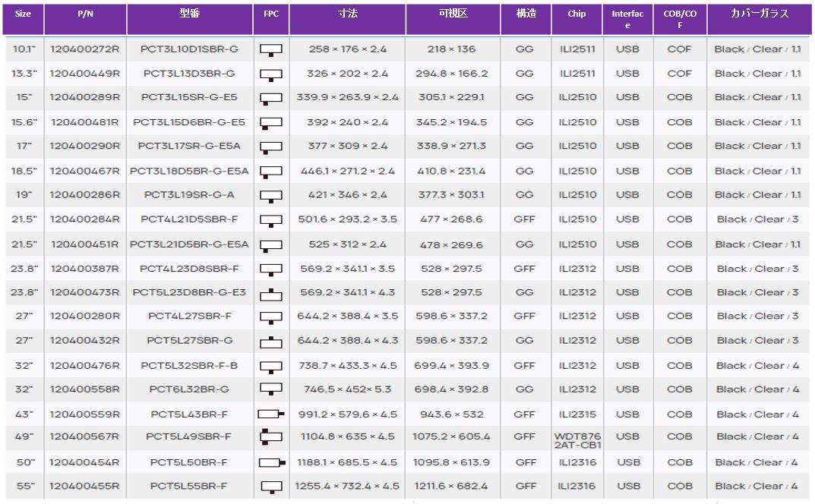Click the P/N column header
Screen dimensions: 815x504
click(85, 19)
